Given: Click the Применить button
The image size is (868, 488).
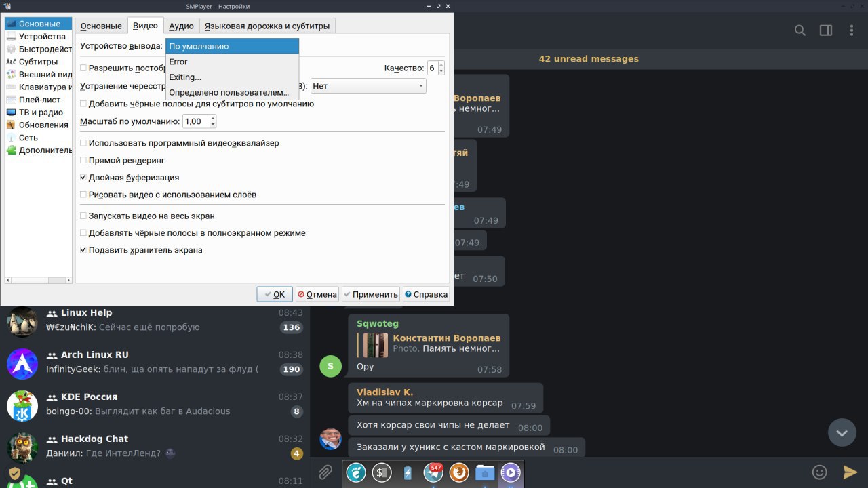Looking at the screenshot, I should point(371,294).
